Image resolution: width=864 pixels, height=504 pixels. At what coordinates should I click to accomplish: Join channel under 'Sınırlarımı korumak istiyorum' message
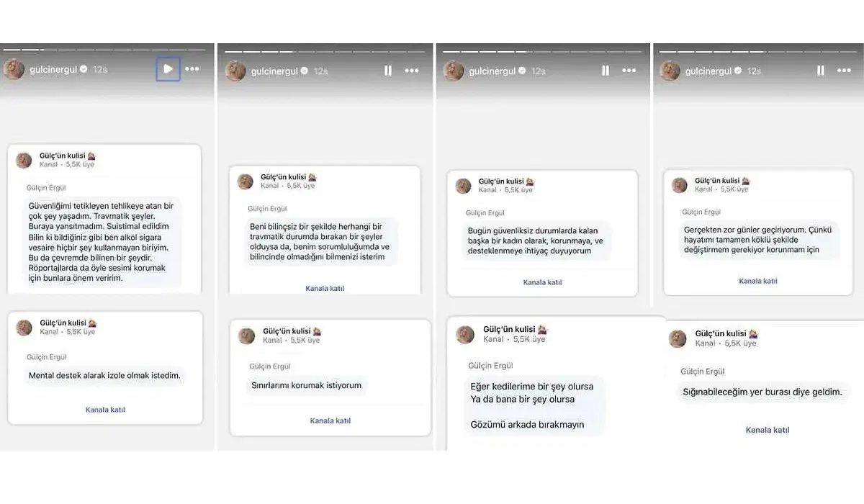(330, 420)
